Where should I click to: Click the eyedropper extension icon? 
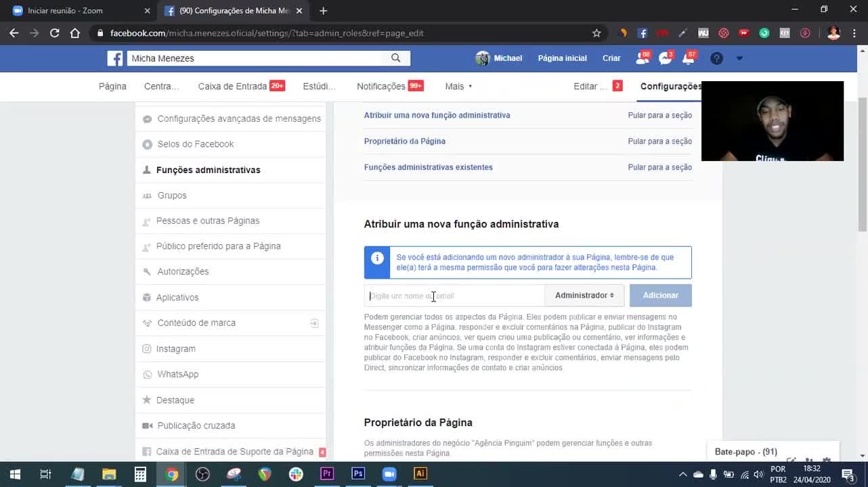pos(683,33)
